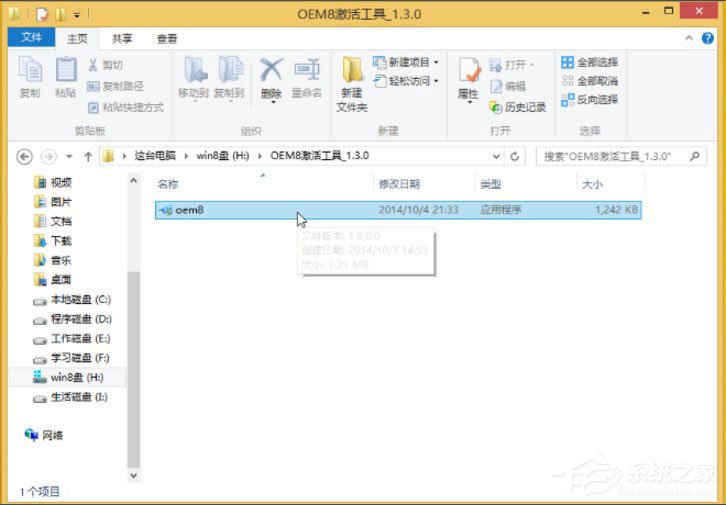Click the search magnifier icon
This screenshot has width=726, height=505.
[695, 156]
